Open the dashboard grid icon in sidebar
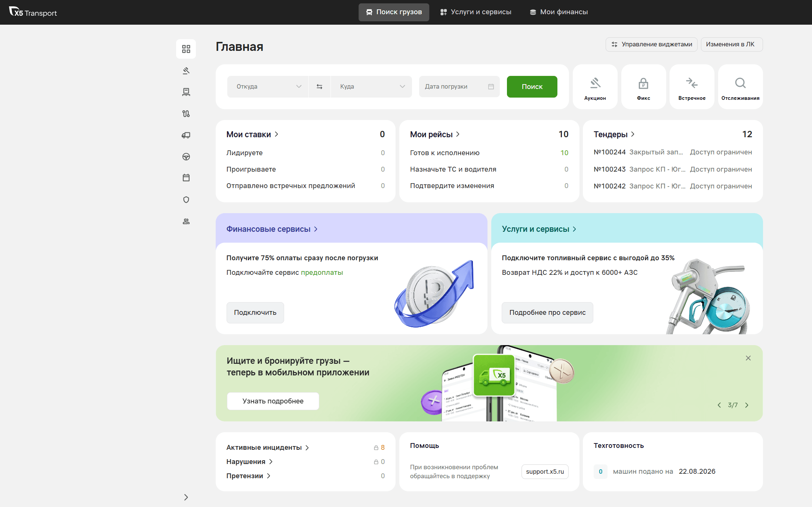The width and height of the screenshot is (812, 507). coord(186,49)
